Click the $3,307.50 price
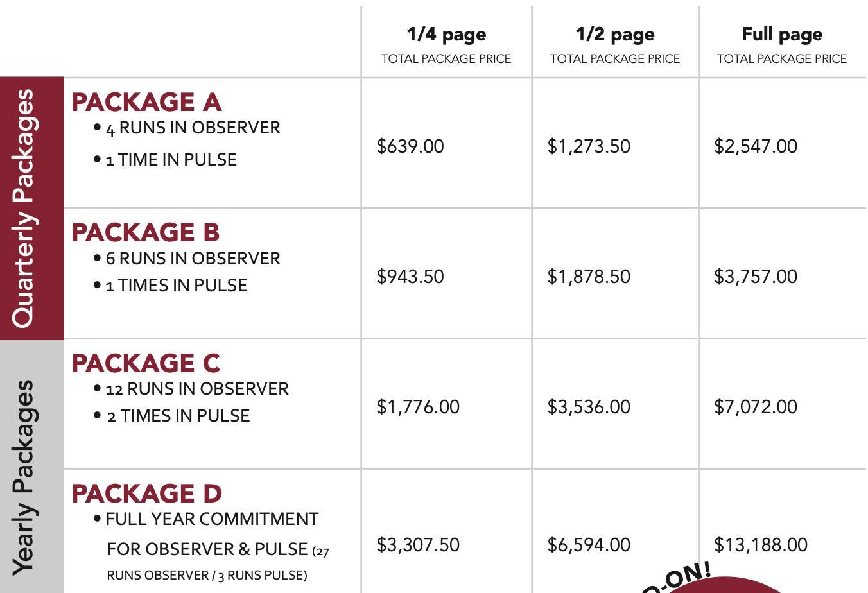 pyautogui.click(x=418, y=545)
